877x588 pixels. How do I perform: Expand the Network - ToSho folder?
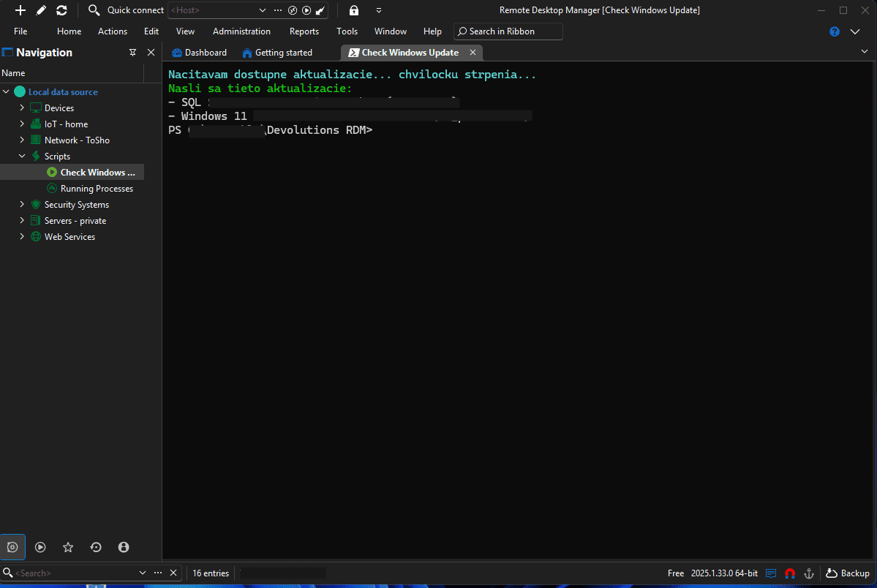click(x=22, y=140)
